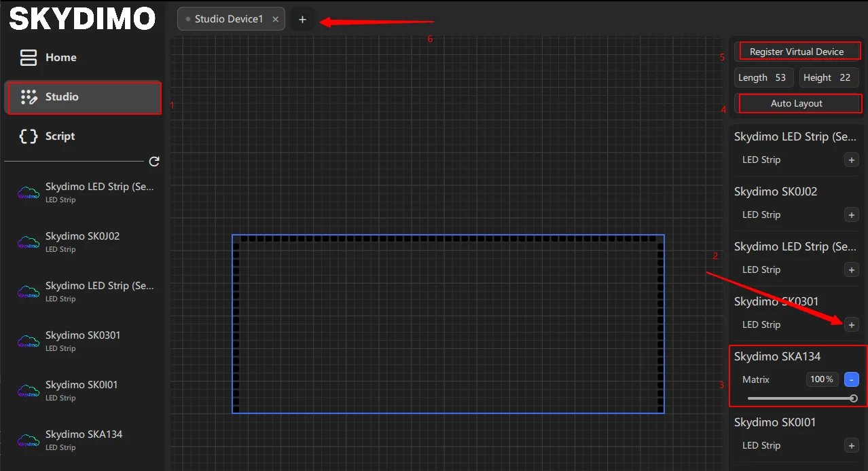Add Skydimo SK0J02 LED Strip to canvas
The width and height of the screenshot is (868, 471).
pyautogui.click(x=851, y=215)
